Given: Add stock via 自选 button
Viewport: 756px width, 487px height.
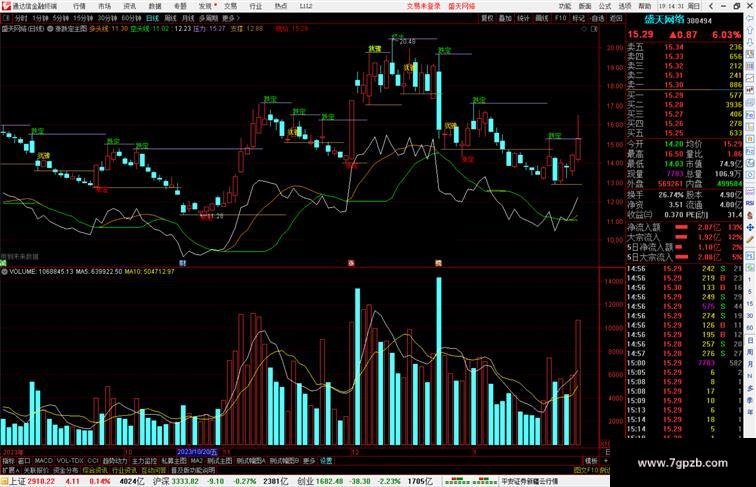Looking at the screenshot, I should point(597,18).
